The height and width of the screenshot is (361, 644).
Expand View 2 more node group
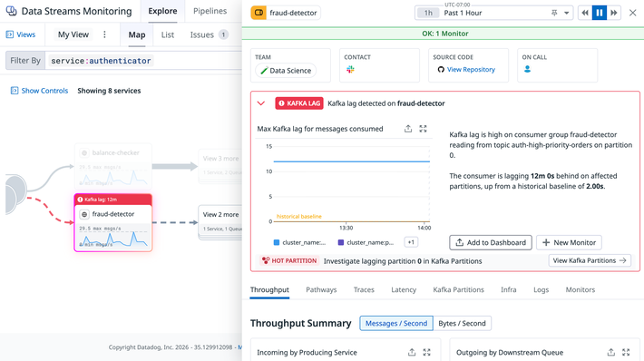(220, 222)
